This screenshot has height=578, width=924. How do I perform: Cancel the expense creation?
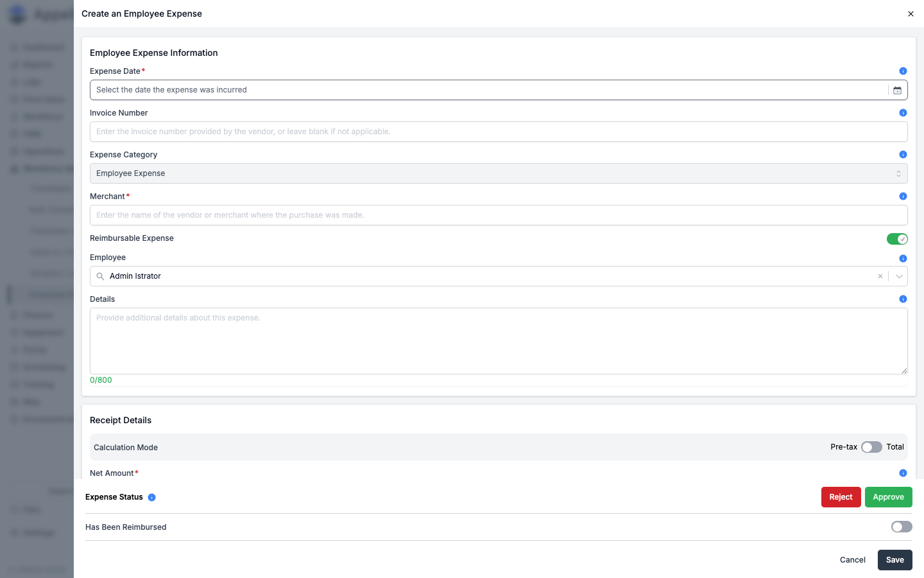pos(853,560)
